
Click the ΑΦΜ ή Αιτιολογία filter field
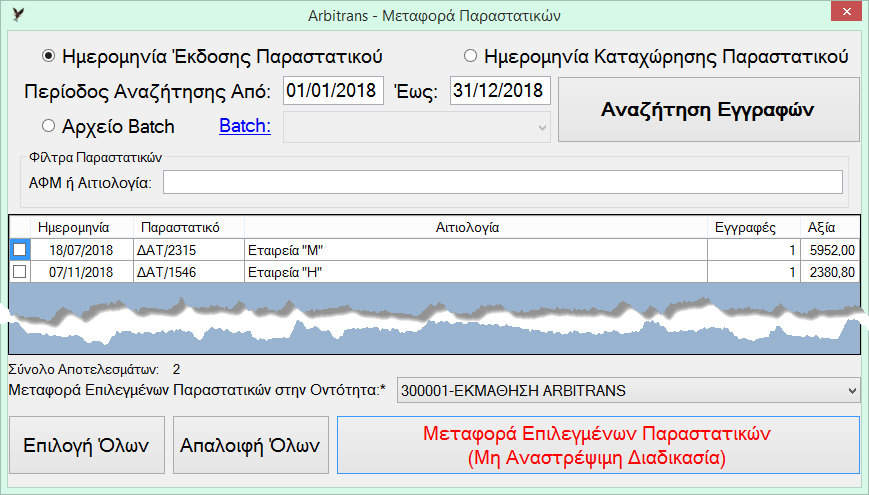[x=503, y=182]
